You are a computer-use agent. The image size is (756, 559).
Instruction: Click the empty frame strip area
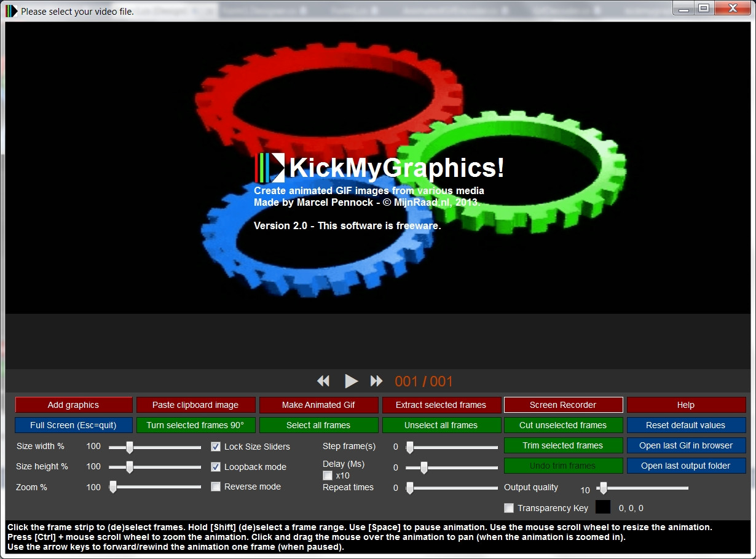tap(378, 342)
